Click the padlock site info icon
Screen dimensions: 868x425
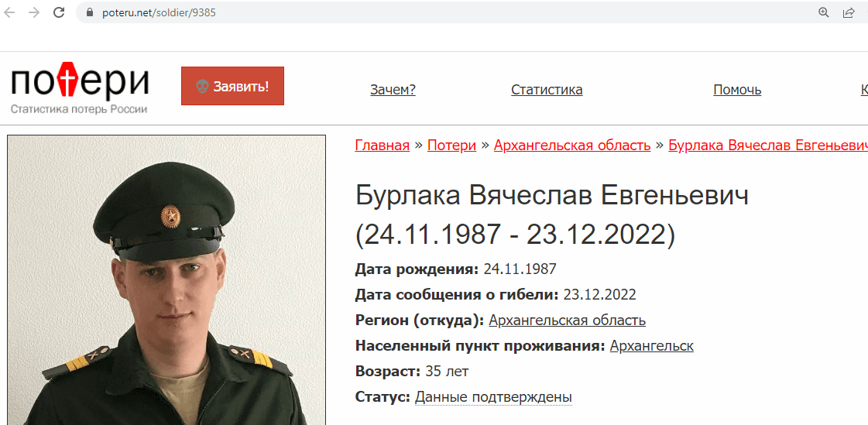(91, 12)
